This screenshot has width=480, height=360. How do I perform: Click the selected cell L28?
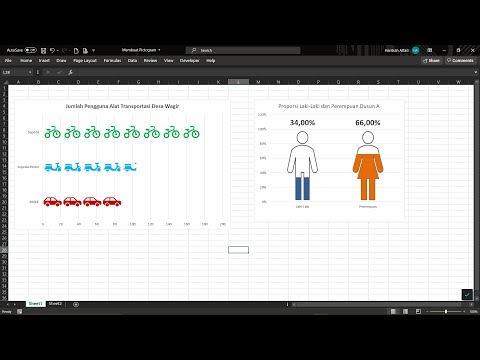[x=238, y=250]
